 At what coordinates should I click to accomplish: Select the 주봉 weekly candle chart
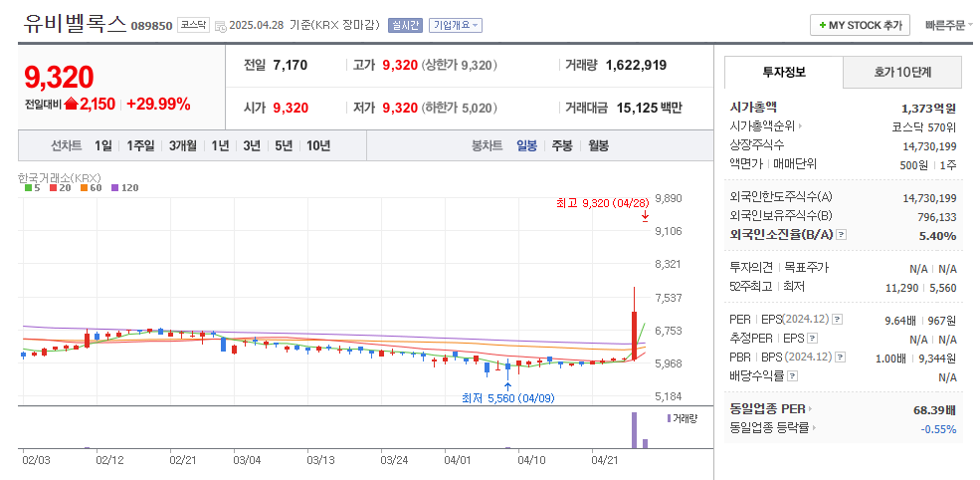pyautogui.click(x=561, y=146)
